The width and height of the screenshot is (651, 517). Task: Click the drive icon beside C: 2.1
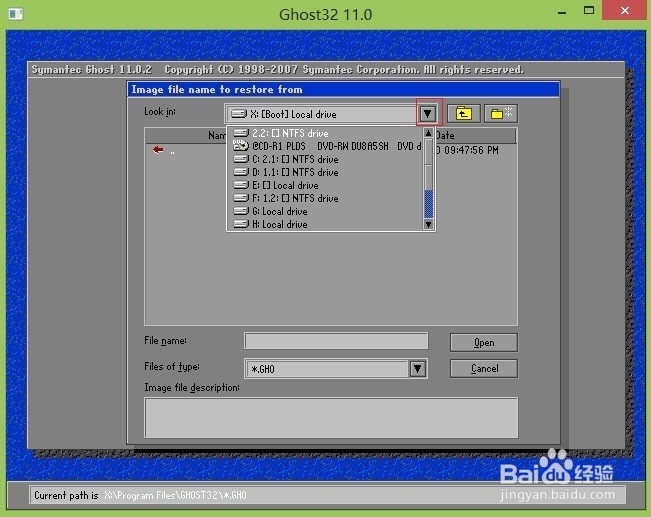(241, 159)
